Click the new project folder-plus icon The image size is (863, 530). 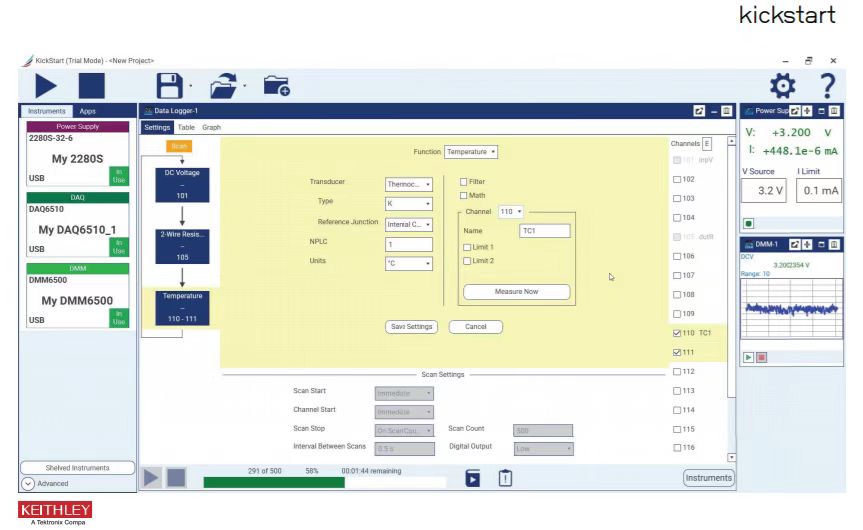click(x=276, y=86)
